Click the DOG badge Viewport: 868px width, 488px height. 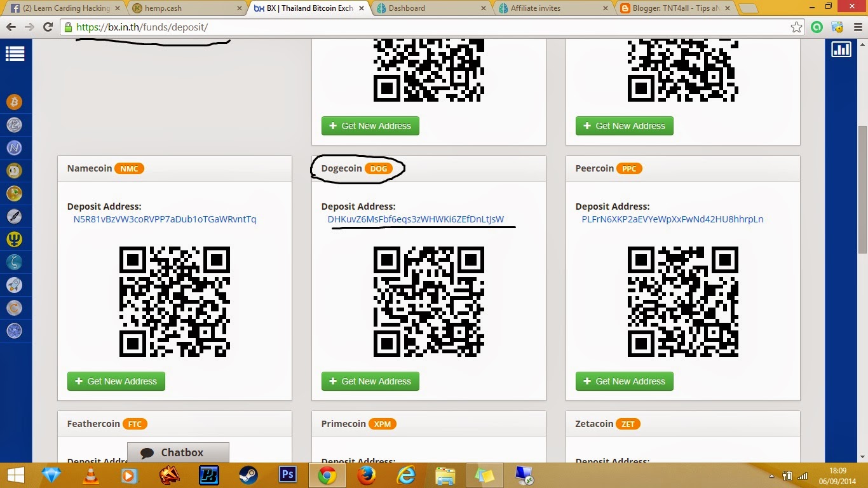pos(379,168)
